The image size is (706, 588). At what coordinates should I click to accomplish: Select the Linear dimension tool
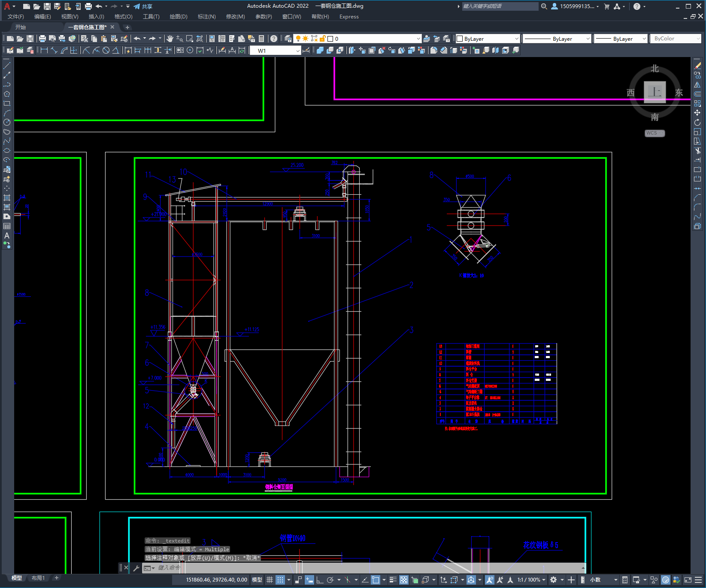point(44,50)
